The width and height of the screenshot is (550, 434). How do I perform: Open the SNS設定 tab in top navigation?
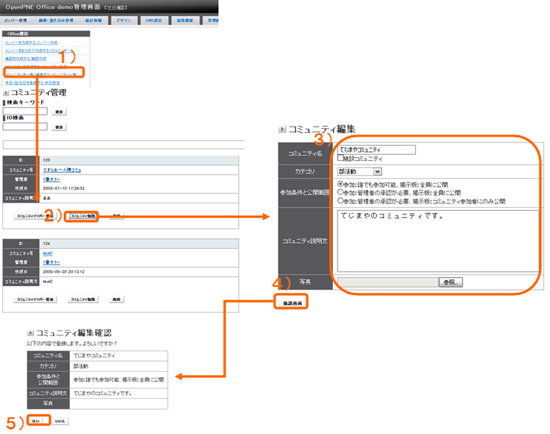[154, 20]
